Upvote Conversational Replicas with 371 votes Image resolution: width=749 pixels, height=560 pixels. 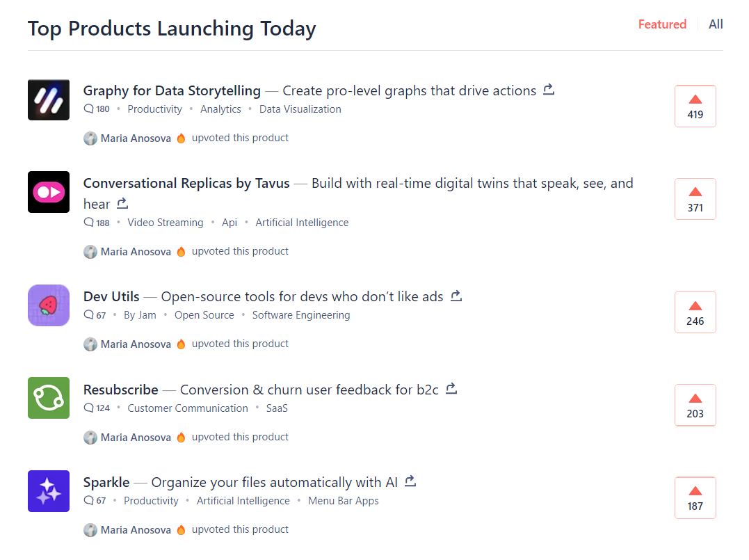(x=695, y=199)
